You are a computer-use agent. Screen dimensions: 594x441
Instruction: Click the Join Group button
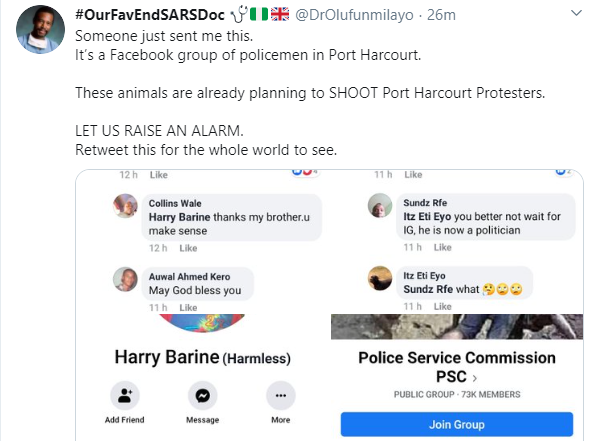point(457,424)
